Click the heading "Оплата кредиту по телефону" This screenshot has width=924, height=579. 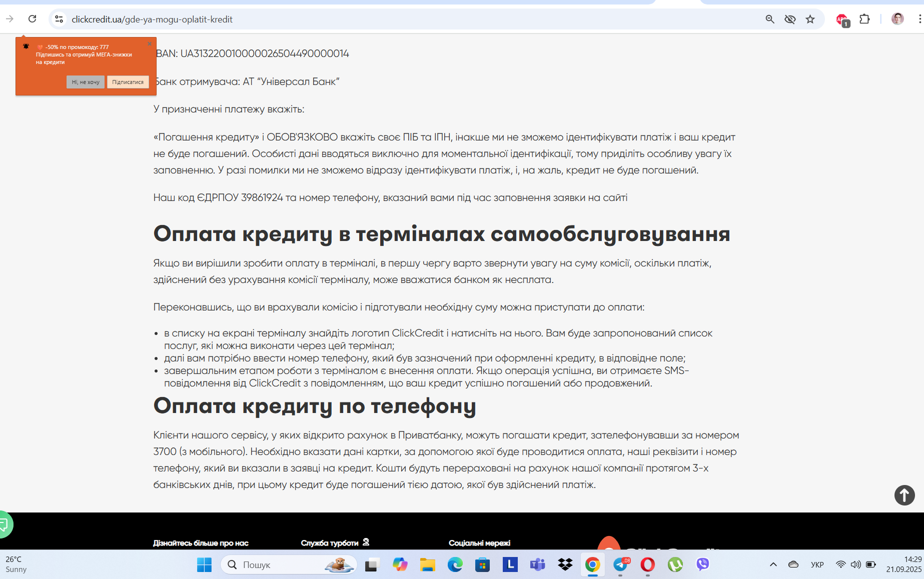point(315,405)
